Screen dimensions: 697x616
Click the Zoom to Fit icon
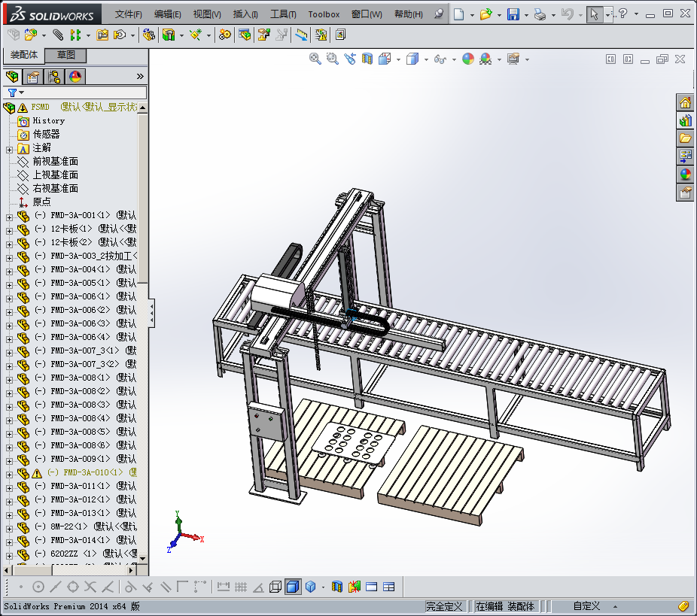pyautogui.click(x=315, y=59)
